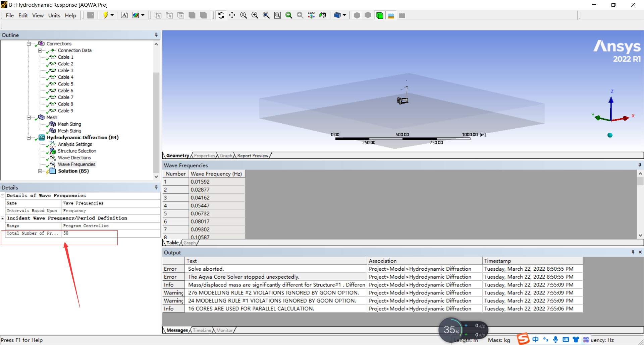Viewport: 644px width, 345px height.
Task: Pin the Output panel
Action: coord(633,252)
